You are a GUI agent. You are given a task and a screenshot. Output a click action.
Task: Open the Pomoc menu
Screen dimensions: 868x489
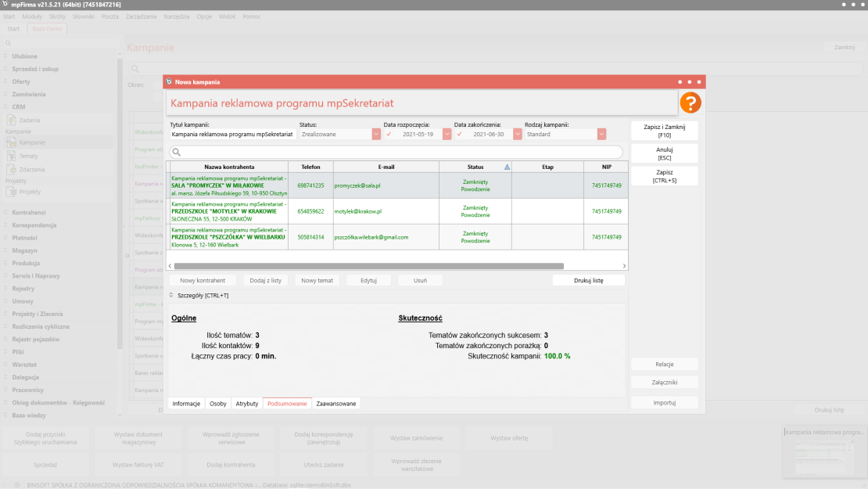click(x=251, y=16)
